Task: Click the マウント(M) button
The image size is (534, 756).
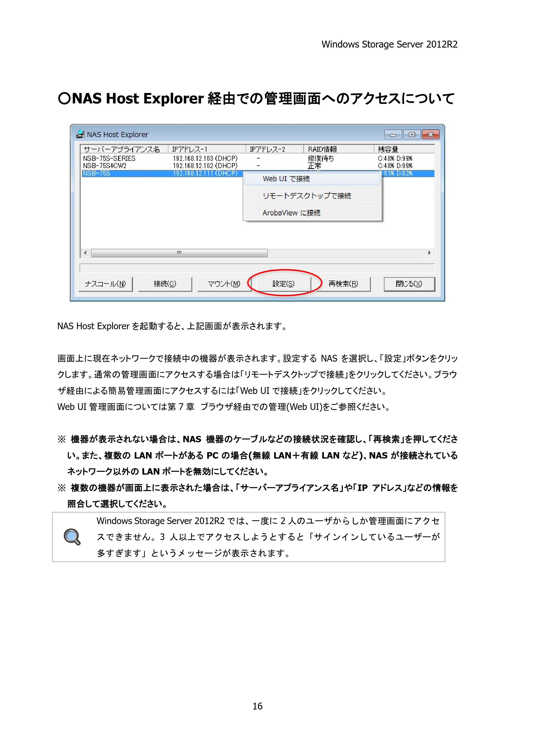Action: tap(224, 284)
